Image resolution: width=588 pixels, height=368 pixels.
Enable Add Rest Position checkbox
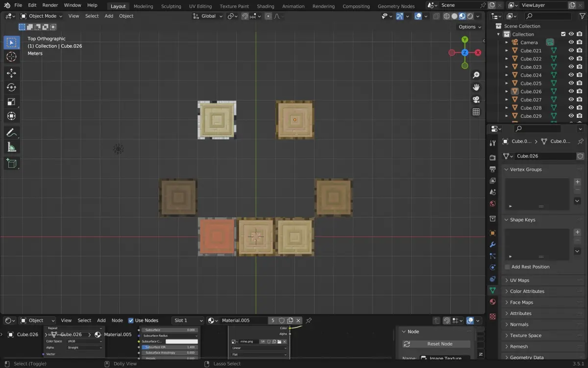[x=507, y=267]
